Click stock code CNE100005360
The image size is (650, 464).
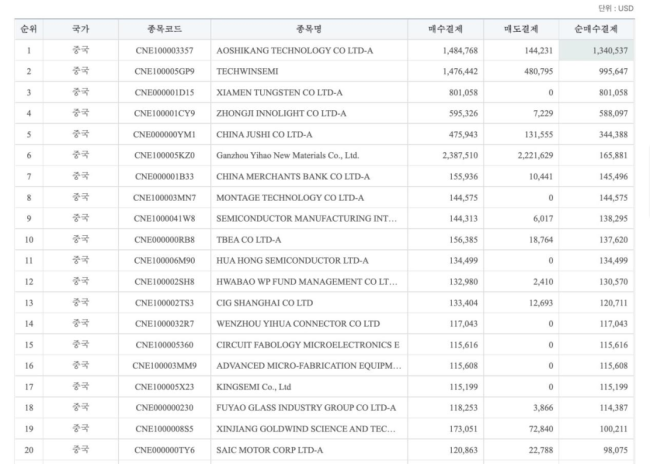pos(164,345)
